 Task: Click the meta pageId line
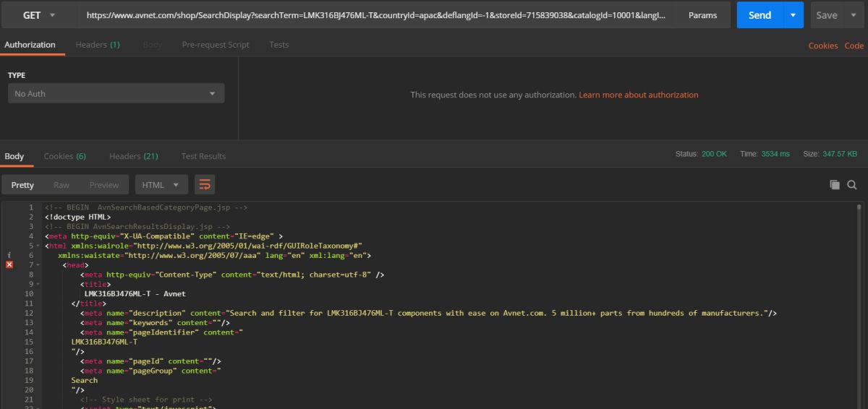click(150, 362)
